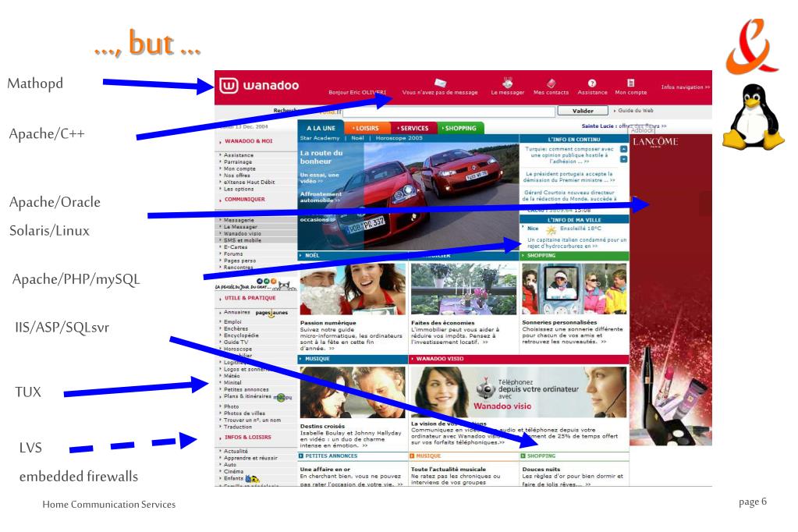This screenshot has width=798, height=532.
Task: Click the Wanadoo logo in the red header
Action: click(x=259, y=85)
